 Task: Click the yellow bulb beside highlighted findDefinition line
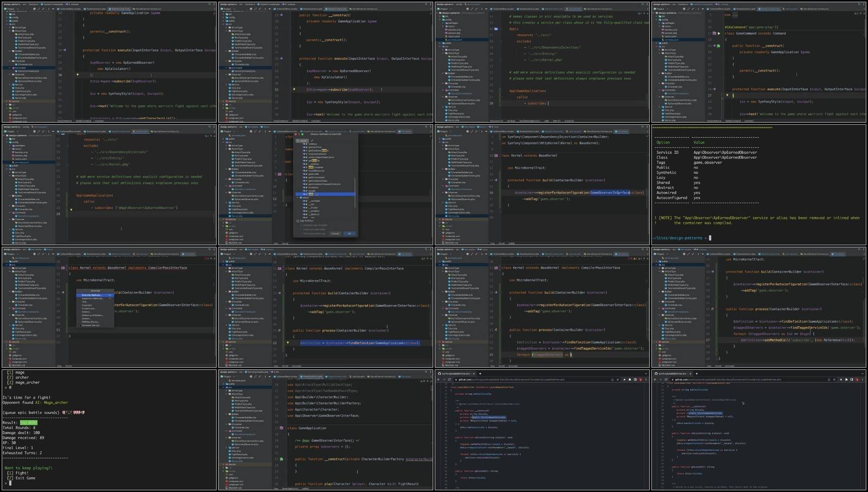(288, 343)
